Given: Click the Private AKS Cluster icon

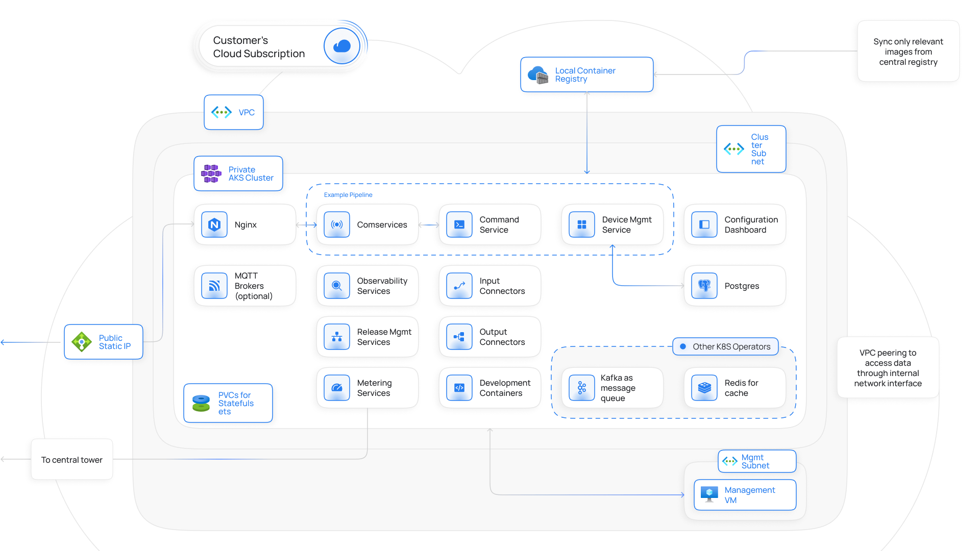Looking at the screenshot, I should [211, 173].
